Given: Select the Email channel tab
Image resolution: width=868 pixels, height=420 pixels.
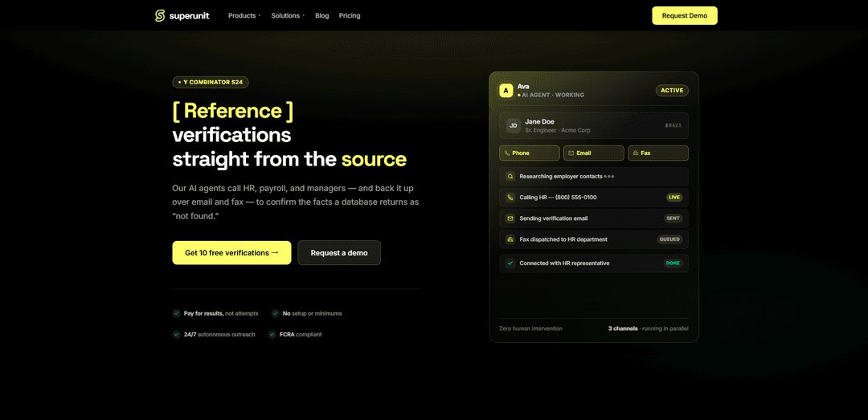Looking at the screenshot, I should pos(593,153).
